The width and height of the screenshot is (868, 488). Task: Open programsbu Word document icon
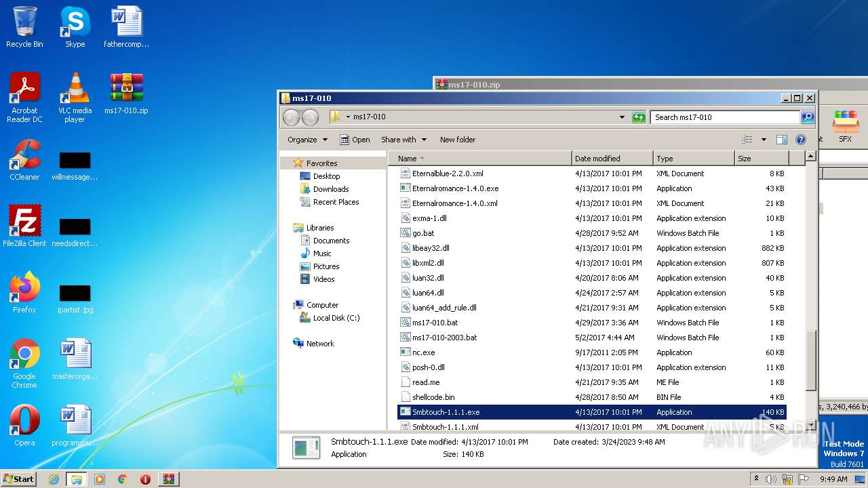coord(75,426)
